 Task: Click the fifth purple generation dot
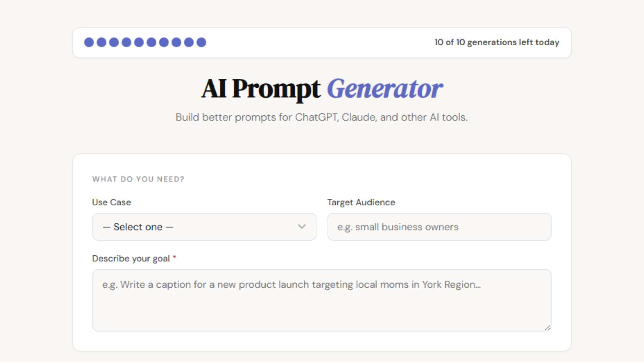point(139,42)
